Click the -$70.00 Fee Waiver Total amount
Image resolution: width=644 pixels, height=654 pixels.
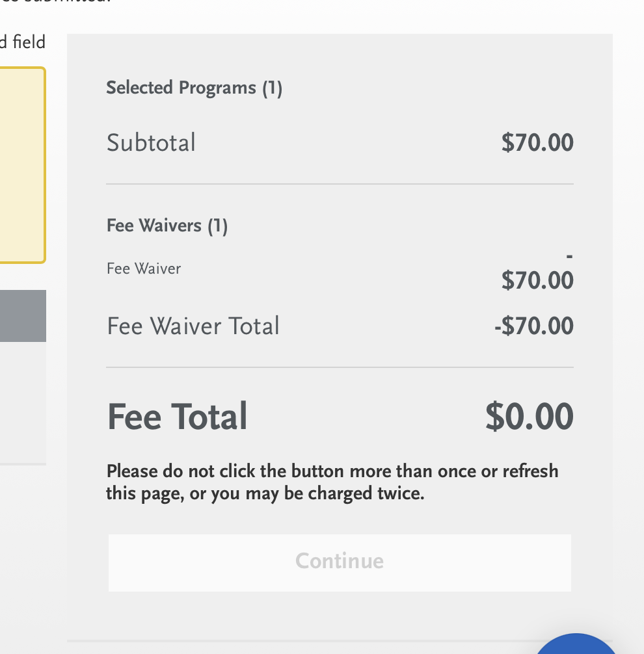(533, 326)
